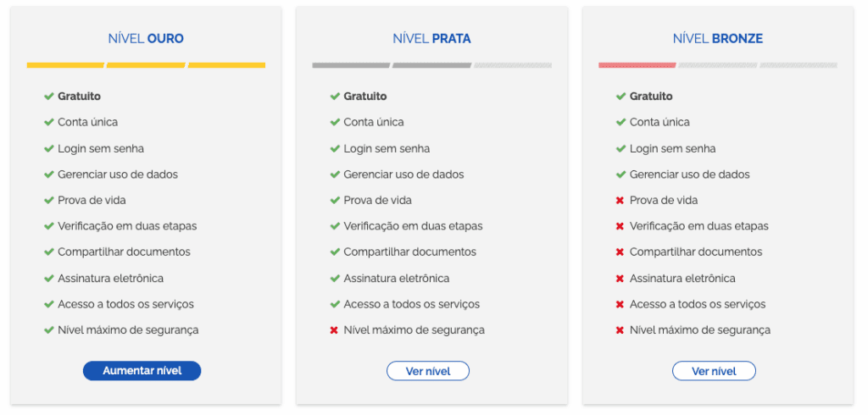This screenshot has width=868, height=415.
Task: Click green check next to Login sem senha in Prata
Action: pos(334,148)
